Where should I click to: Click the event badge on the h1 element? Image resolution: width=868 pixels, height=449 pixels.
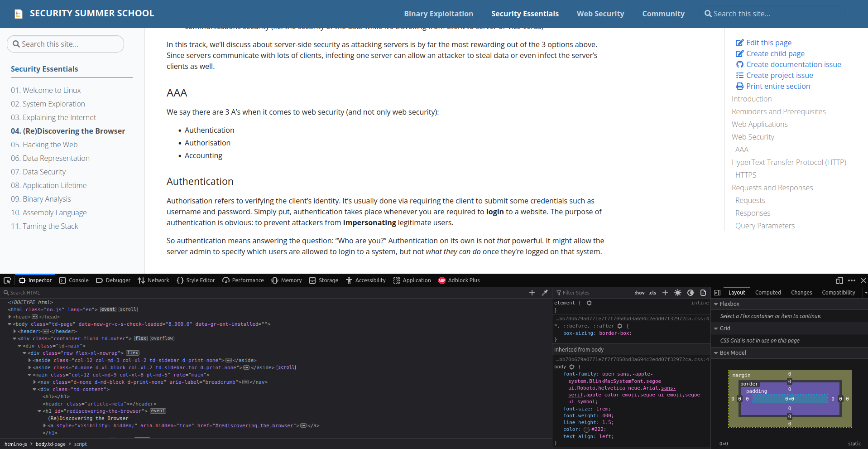[x=158, y=410]
